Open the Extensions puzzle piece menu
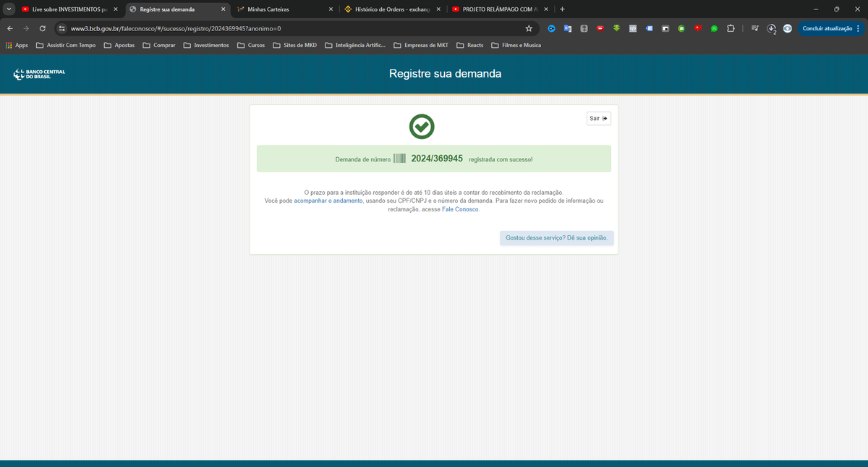This screenshot has width=868, height=467. pos(730,28)
